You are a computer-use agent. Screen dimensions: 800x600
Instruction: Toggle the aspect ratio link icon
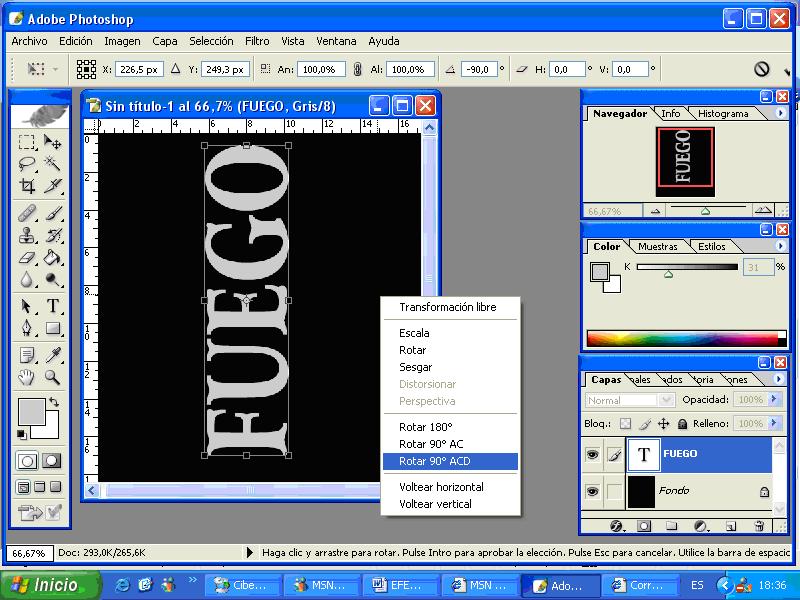[359, 69]
